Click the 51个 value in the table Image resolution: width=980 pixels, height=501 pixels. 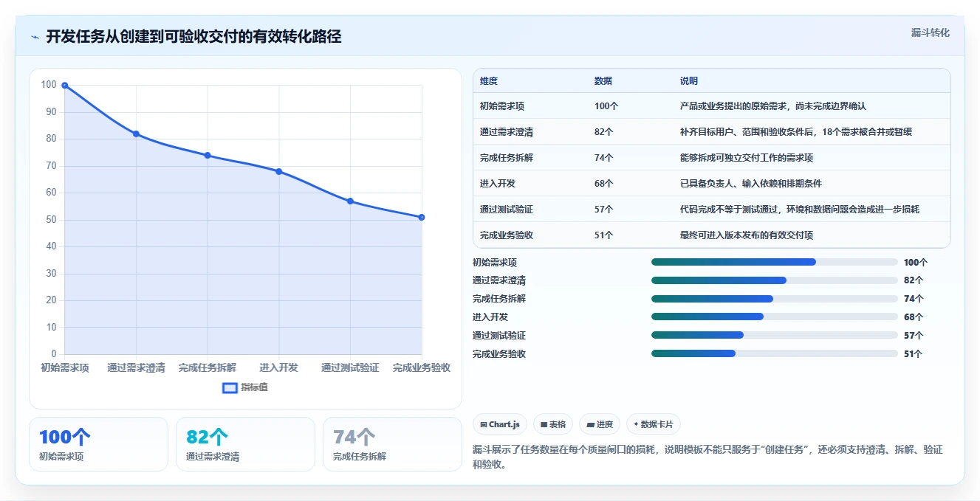coord(603,235)
